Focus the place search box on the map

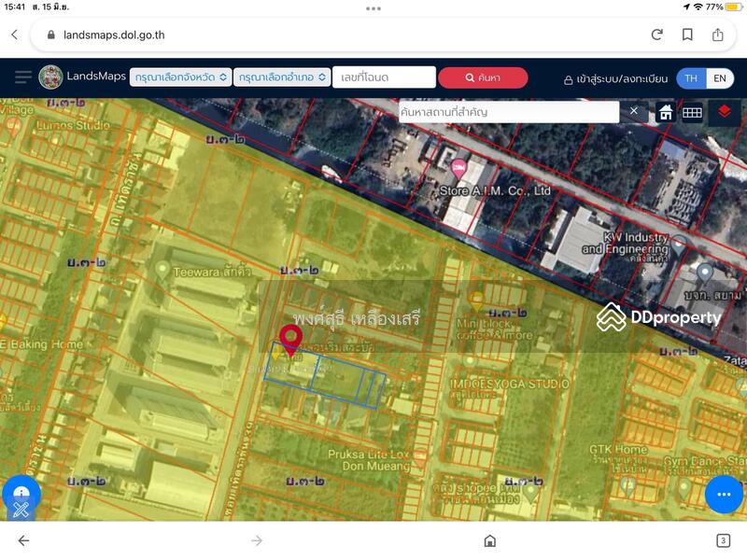pyautogui.click(x=507, y=112)
